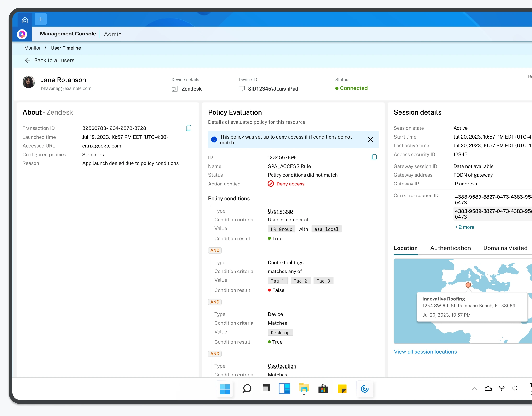The height and width of the screenshot is (416, 532).
Task: Click the Deny access action
Action: pos(286,184)
